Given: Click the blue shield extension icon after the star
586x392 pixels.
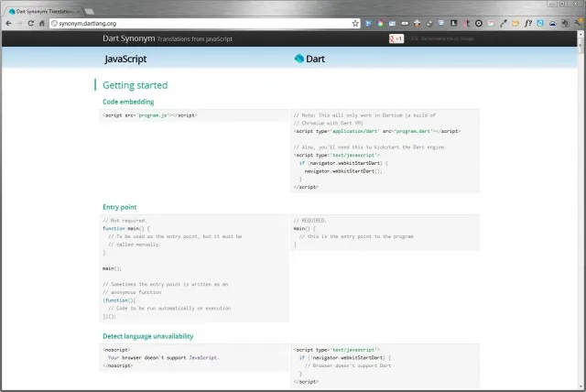Looking at the screenshot, I should tap(368, 23).
